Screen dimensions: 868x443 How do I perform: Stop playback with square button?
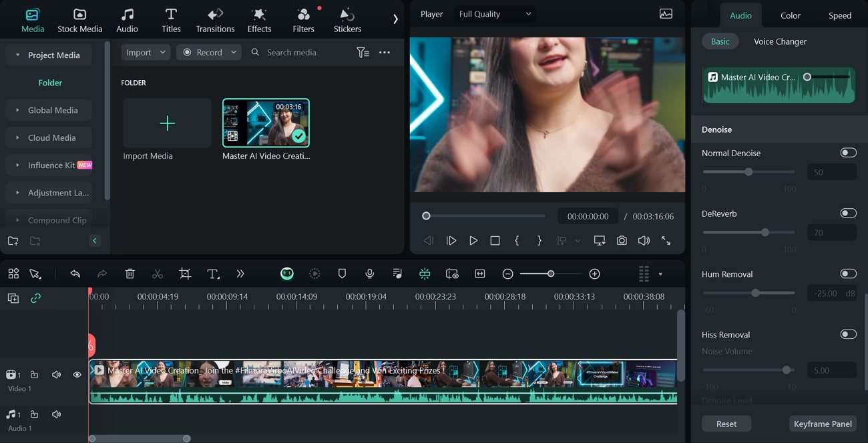(495, 240)
